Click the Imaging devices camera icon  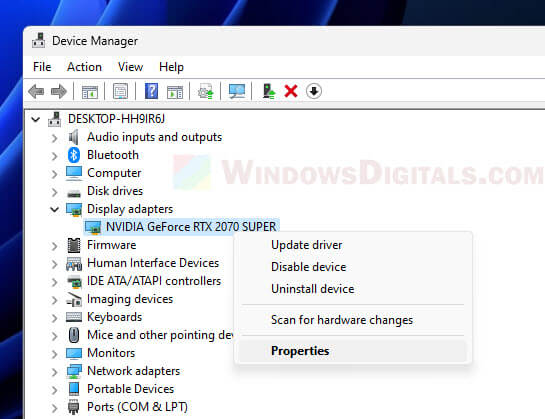74,299
